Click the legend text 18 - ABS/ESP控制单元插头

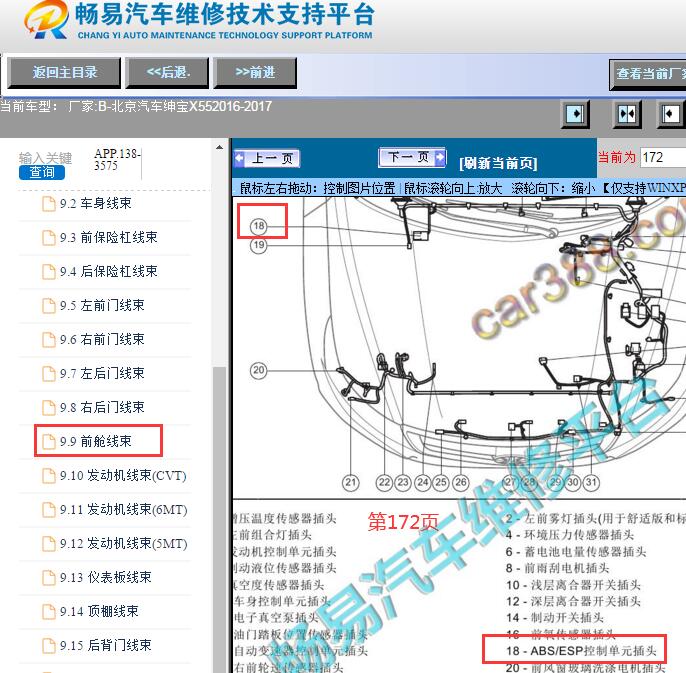pos(581,651)
